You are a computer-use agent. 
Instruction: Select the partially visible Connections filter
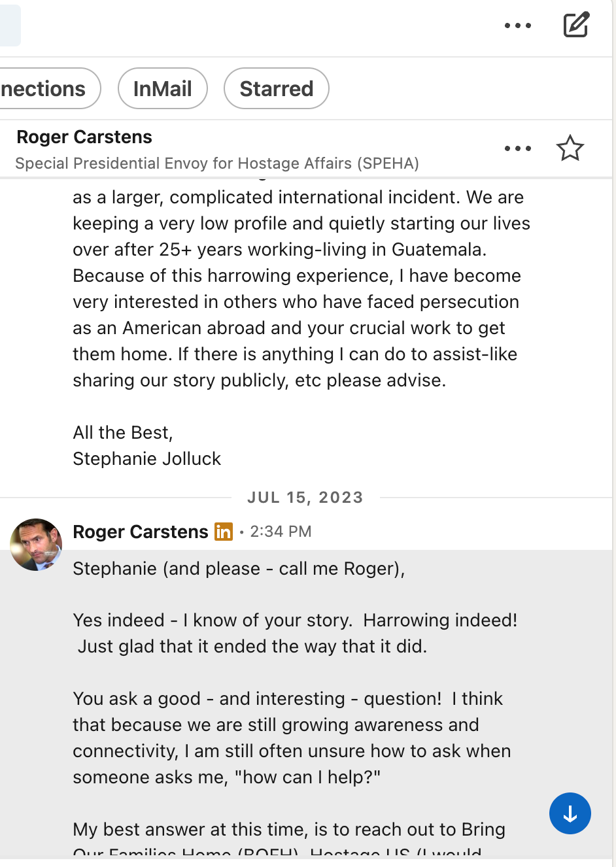pyautogui.click(x=44, y=88)
